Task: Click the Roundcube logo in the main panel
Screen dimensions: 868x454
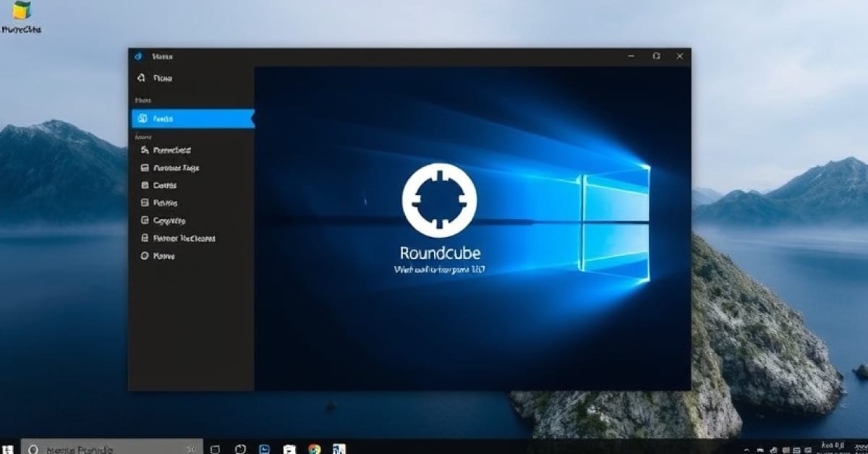Action: coord(438,201)
